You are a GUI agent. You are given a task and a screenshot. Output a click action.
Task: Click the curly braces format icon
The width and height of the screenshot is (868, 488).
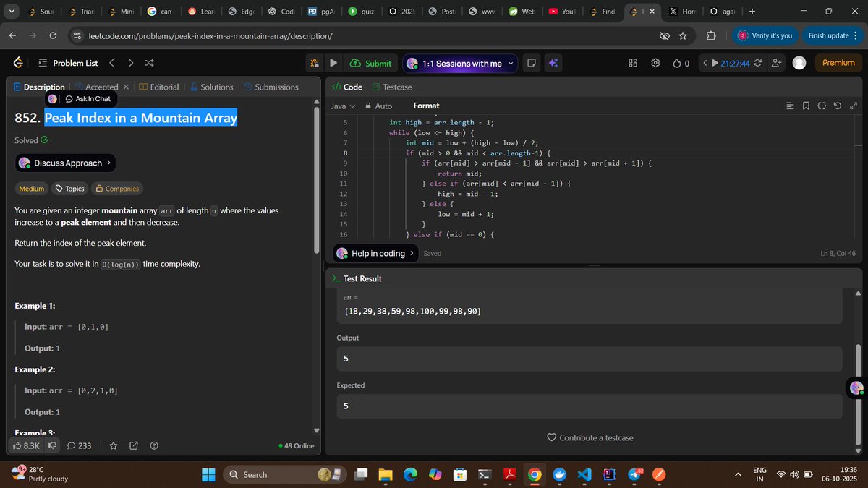pos(822,106)
